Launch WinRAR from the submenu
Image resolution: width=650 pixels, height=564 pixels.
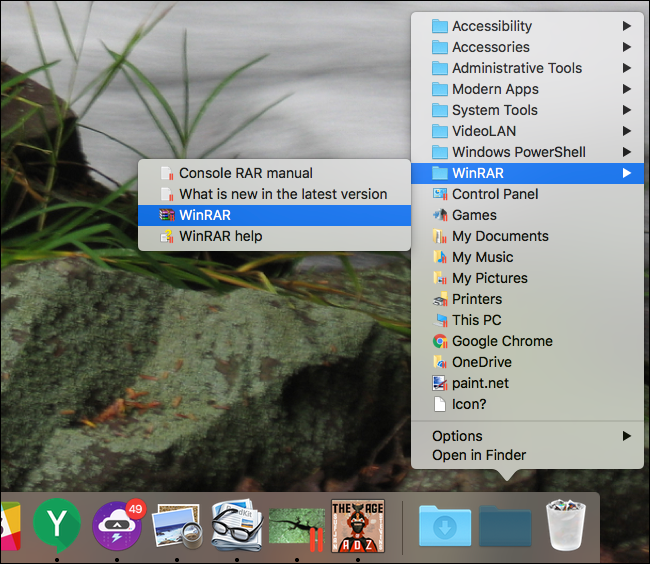(274, 215)
